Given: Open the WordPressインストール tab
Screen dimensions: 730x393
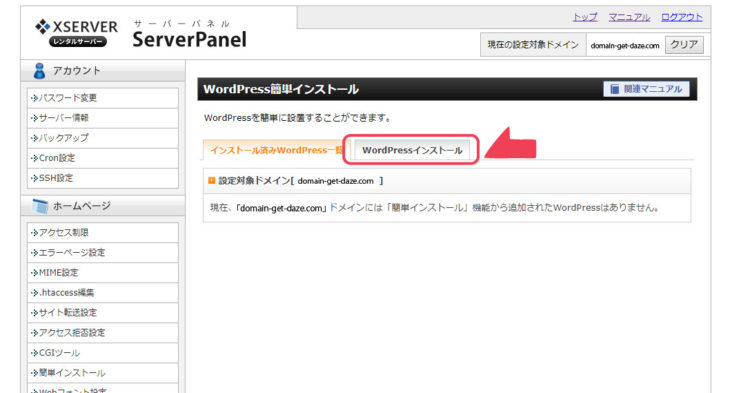Looking at the screenshot, I should (412, 150).
